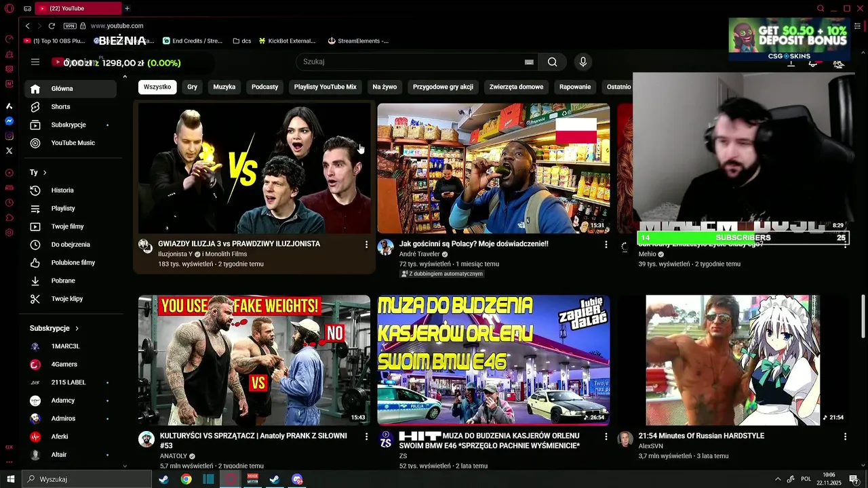Open the Aferki subscription channel
This screenshot has height=488, width=868.
point(71,436)
